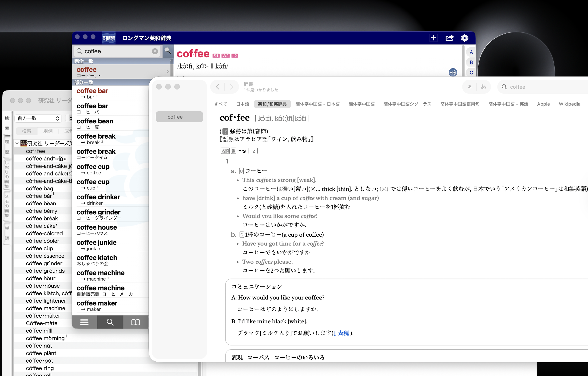The width and height of the screenshot is (588, 376).
Task: Open the book icon at bottom bar
Action: pyautogui.click(x=135, y=322)
